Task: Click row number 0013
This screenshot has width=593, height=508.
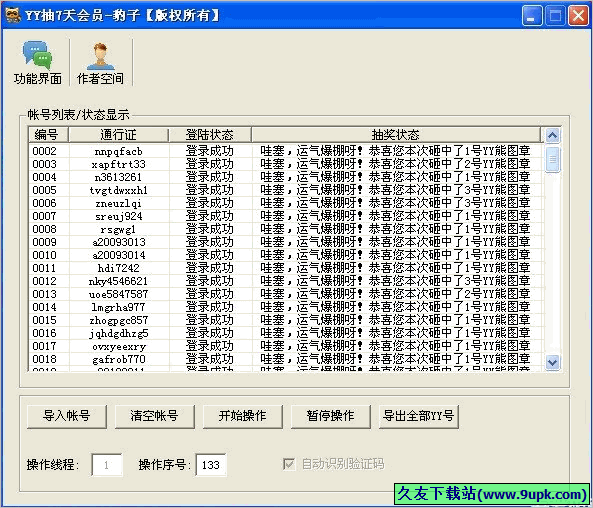Action: [45, 294]
